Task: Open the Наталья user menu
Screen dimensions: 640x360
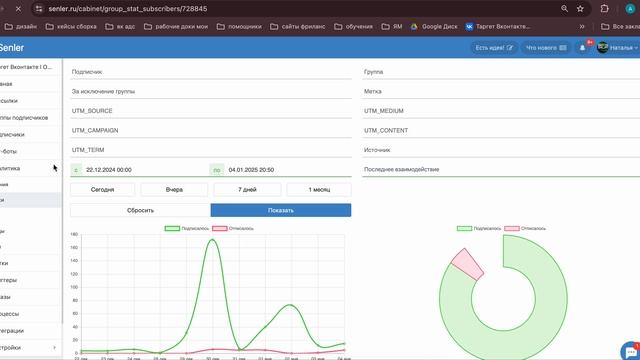Action: point(618,48)
